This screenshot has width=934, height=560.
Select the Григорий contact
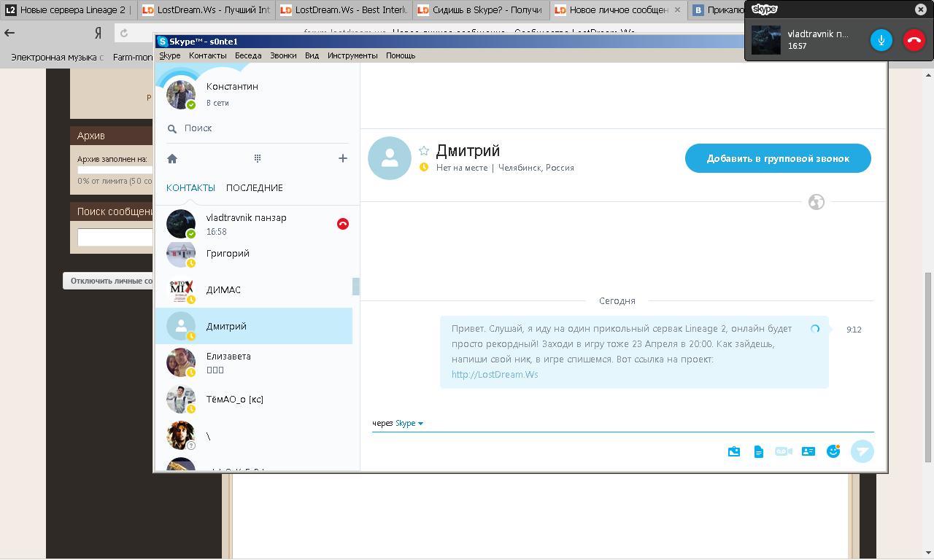(x=254, y=254)
